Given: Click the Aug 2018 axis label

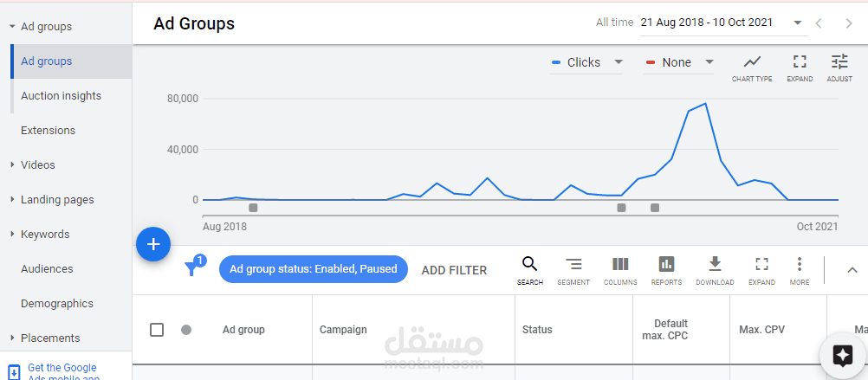Looking at the screenshot, I should click(224, 227).
